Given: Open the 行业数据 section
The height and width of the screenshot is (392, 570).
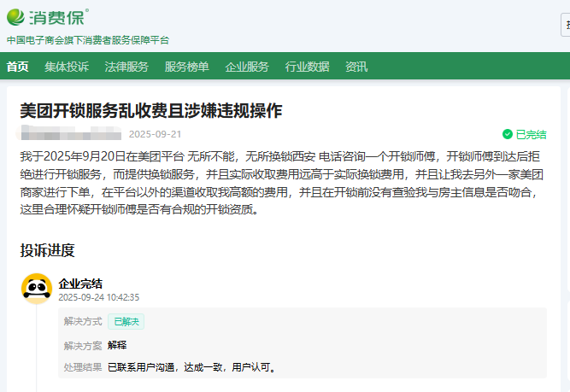Looking at the screenshot, I should pyautogui.click(x=307, y=67).
